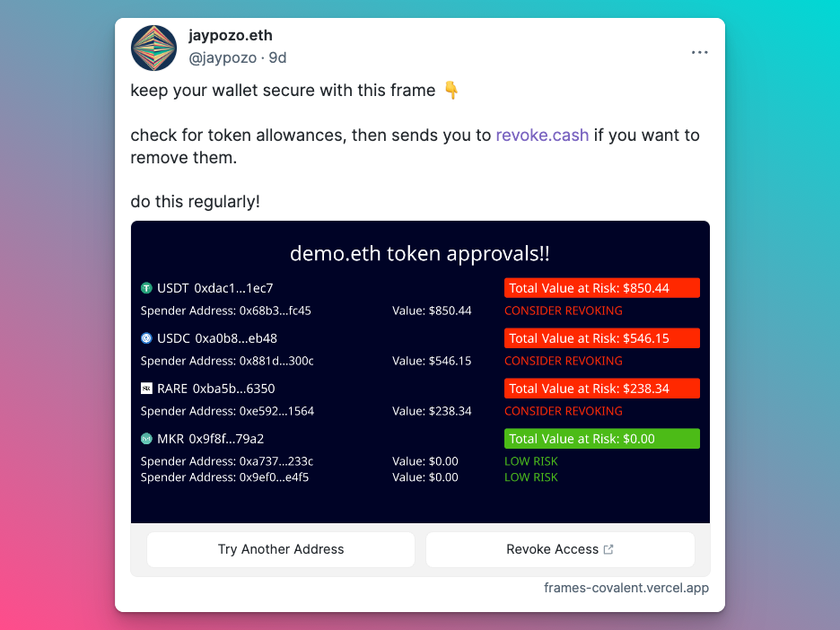Click the USDC token icon

click(x=146, y=338)
